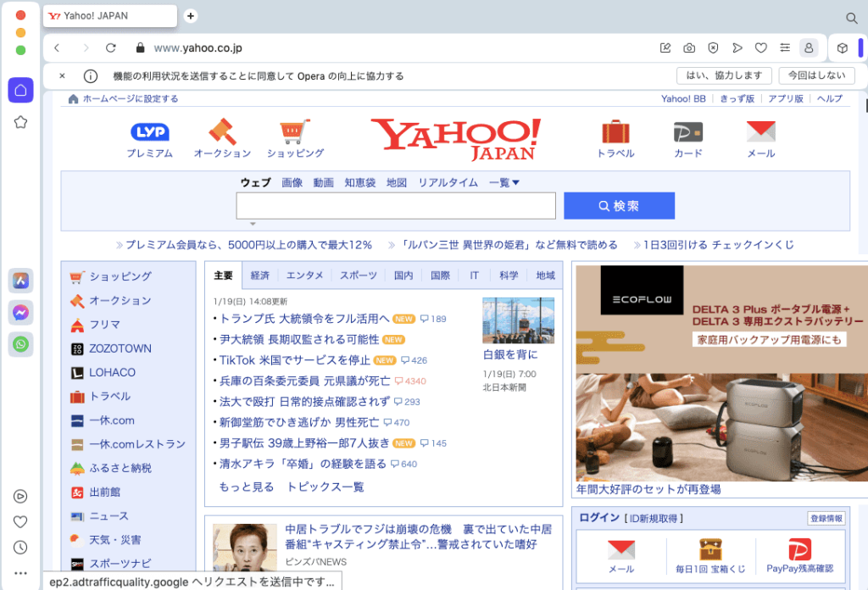Screen dimensions: 868x590
Task: Open history clock in sidebar
Action: pyautogui.click(x=20, y=548)
